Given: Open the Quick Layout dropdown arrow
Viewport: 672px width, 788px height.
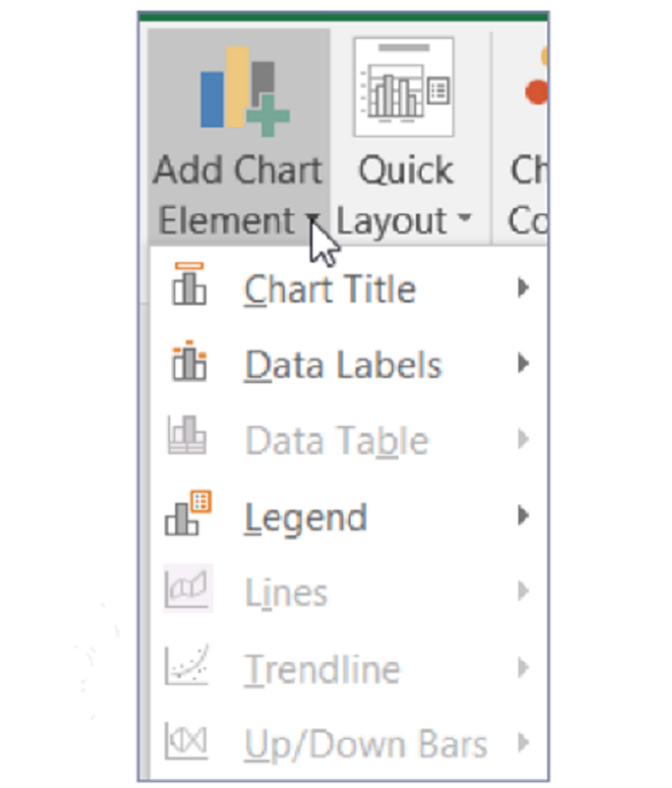Looking at the screenshot, I should coord(465,221).
